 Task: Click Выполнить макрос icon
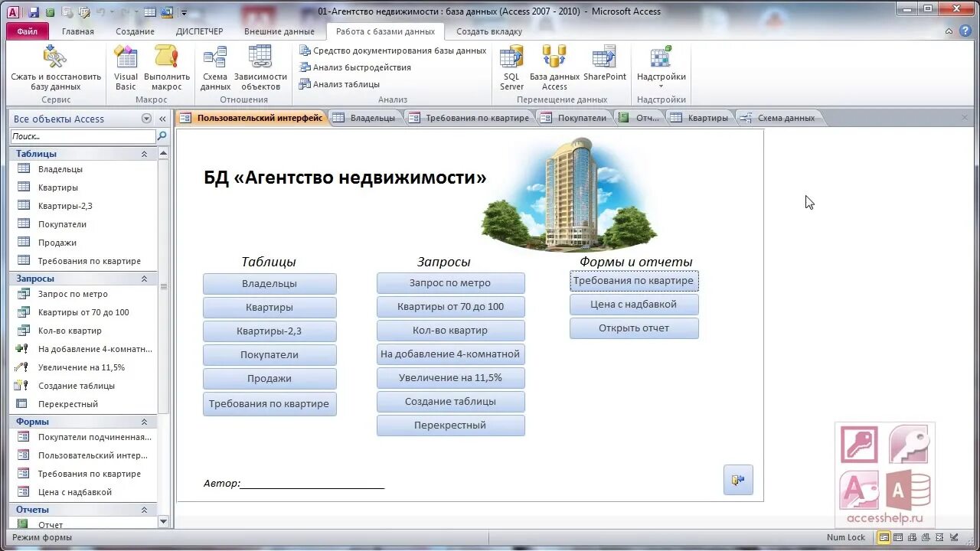tap(167, 57)
